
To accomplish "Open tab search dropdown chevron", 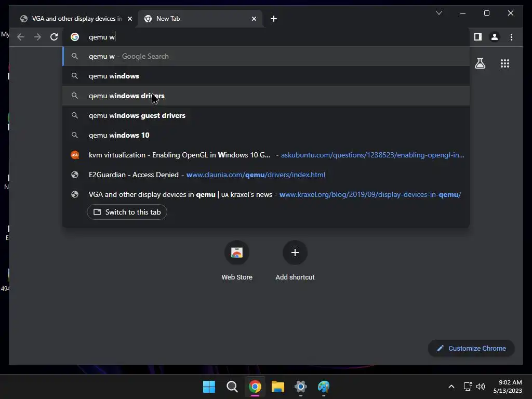I will pos(438,13).
